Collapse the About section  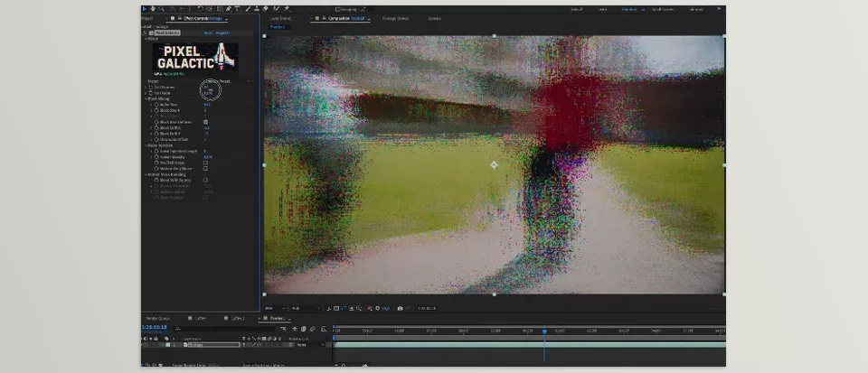coord(146,39)
